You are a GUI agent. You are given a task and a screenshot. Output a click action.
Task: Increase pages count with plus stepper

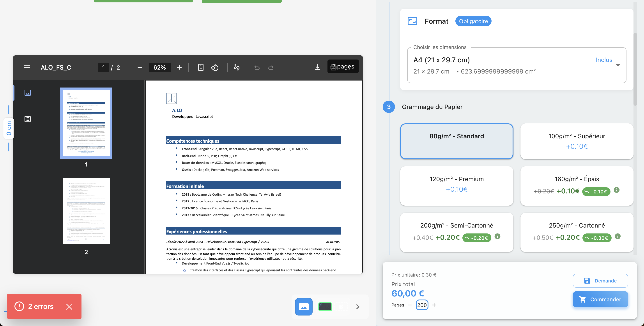pyautogui.click(x=434, y=305)
